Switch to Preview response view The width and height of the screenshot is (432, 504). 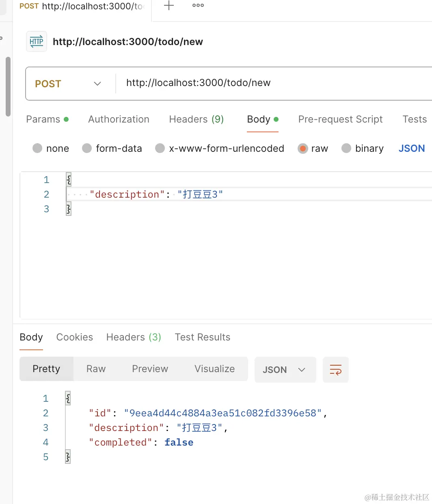pos(150,369)
